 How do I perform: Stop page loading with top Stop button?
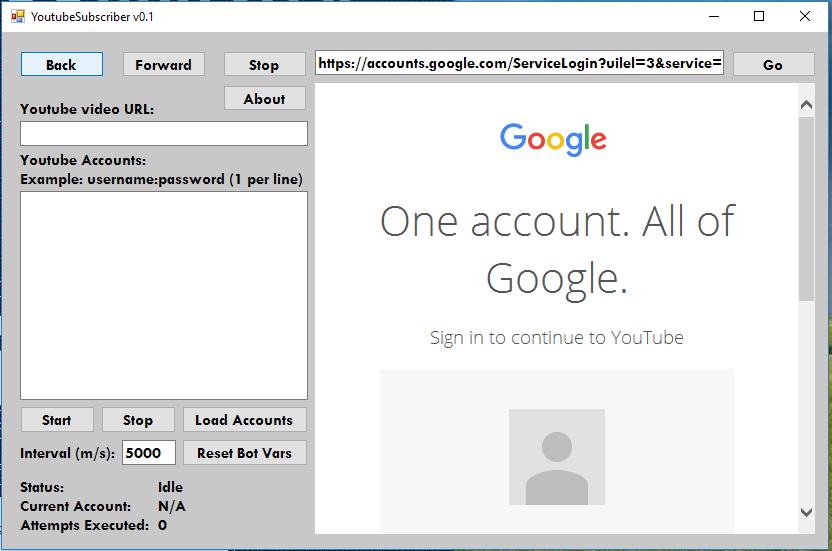point(264,65)
